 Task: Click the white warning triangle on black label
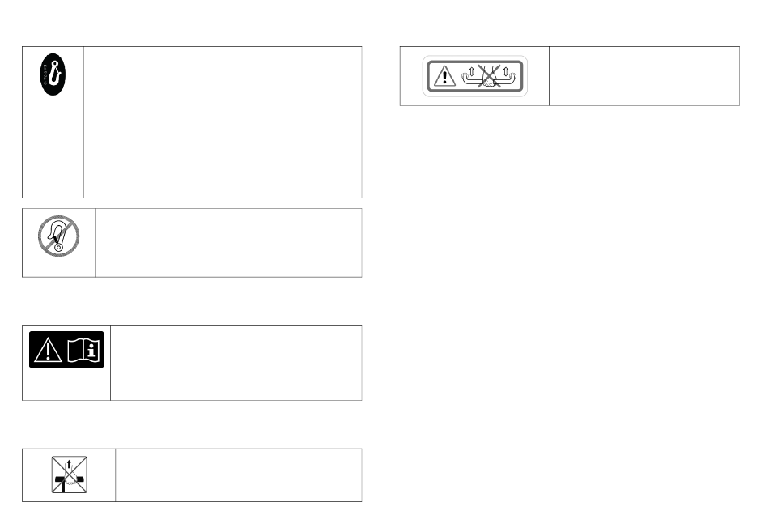click(x=48, y=350)
